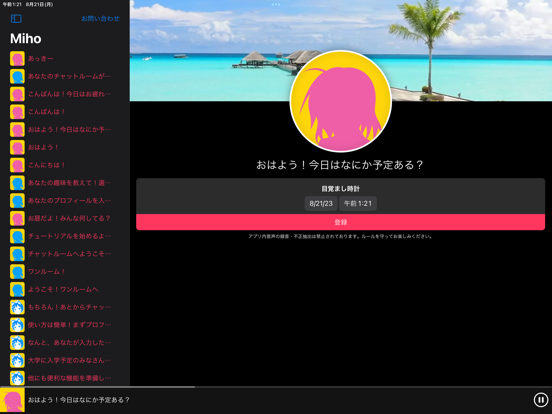Click blue avatar icon beside あなたのプロフィール
The image size is (552, 414).
click(17, 201)
